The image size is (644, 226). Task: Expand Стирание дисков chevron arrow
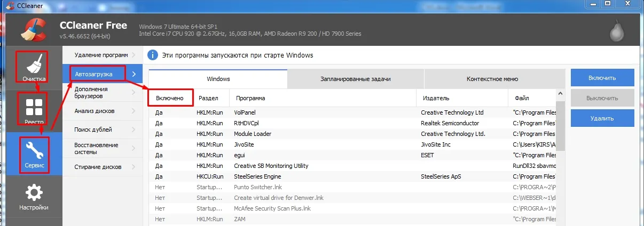click(134, 167)
